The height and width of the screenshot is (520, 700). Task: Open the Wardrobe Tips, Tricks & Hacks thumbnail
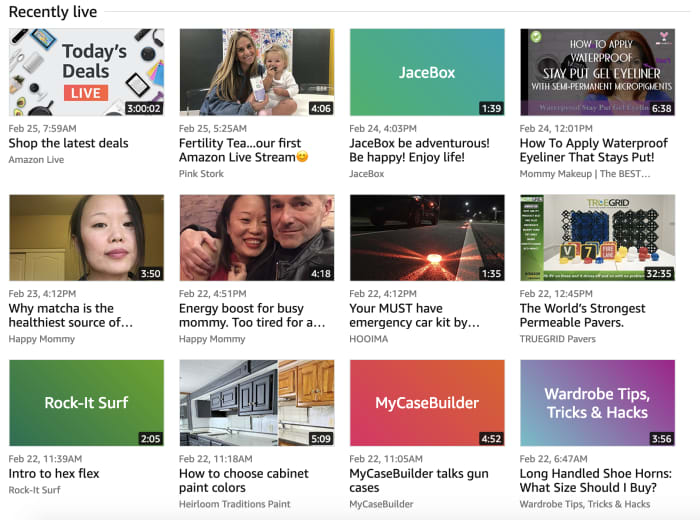tap(597, 403)
